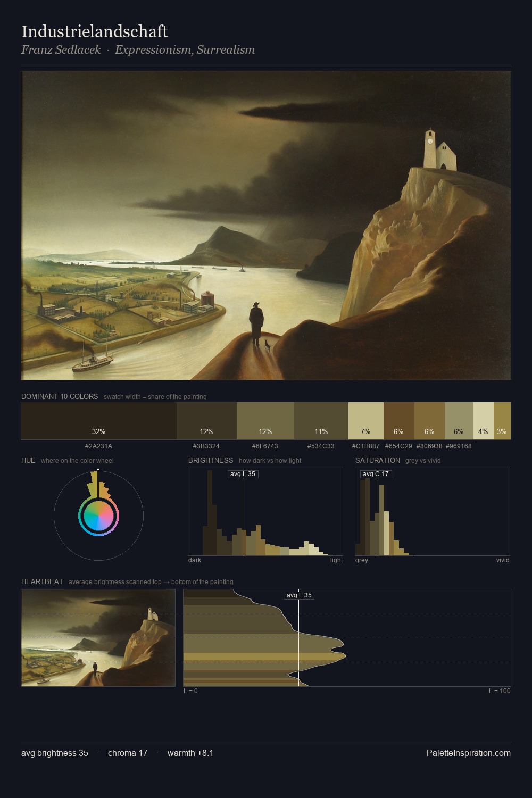Open the main Industrielandschaft painting image
The width and height of the screenshot is (532, 798).
(x=266, y=226)
